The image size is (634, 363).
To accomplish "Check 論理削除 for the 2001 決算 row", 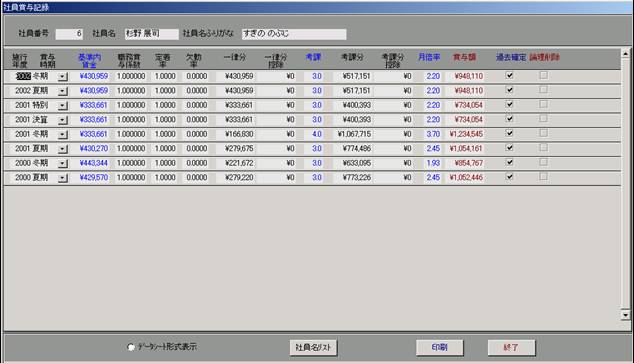I will point(543,119).
